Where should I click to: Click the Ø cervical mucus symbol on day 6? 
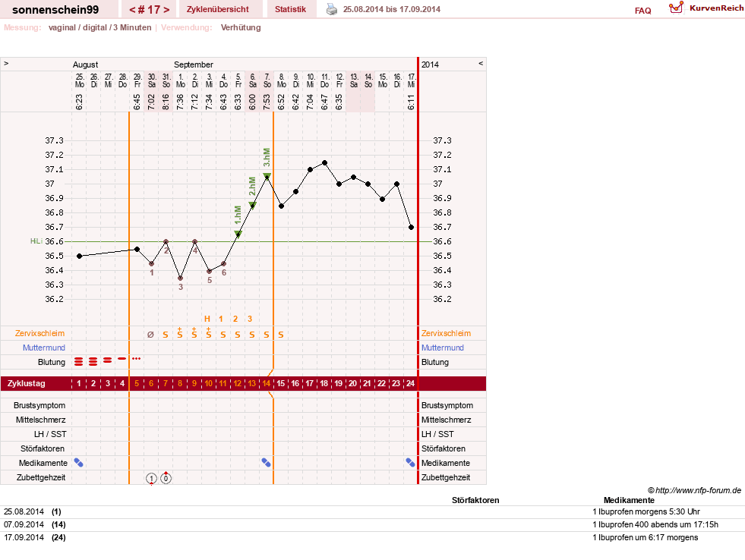point(150,335)
